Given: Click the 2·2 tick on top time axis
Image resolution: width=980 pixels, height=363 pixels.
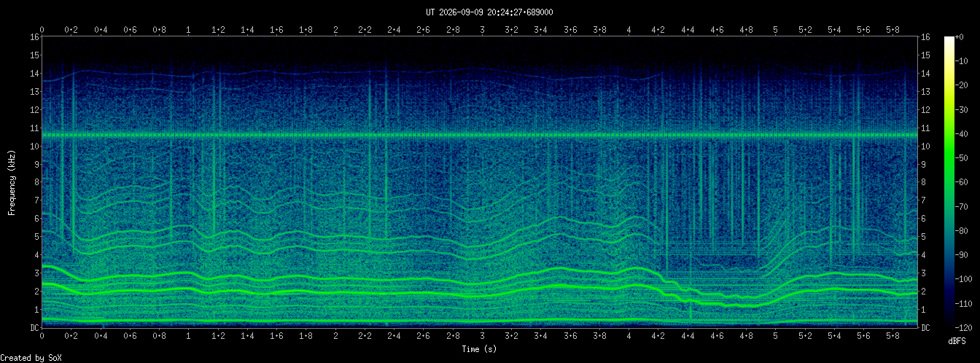Looking at the screenshot, I should tap(365, 30).
